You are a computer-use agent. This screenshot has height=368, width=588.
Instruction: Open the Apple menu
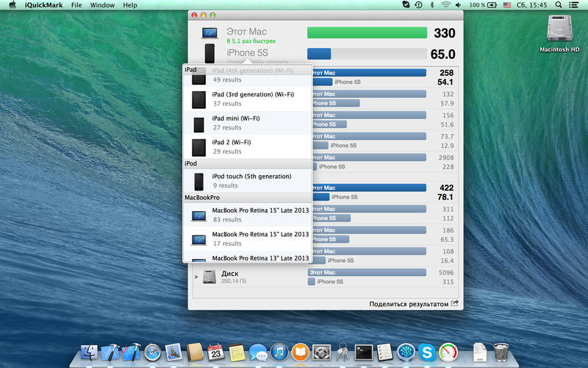[x=12, y=5]
